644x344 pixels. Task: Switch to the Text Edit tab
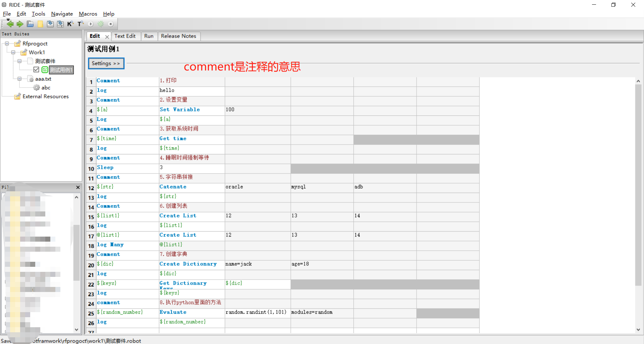coord(125,36)
